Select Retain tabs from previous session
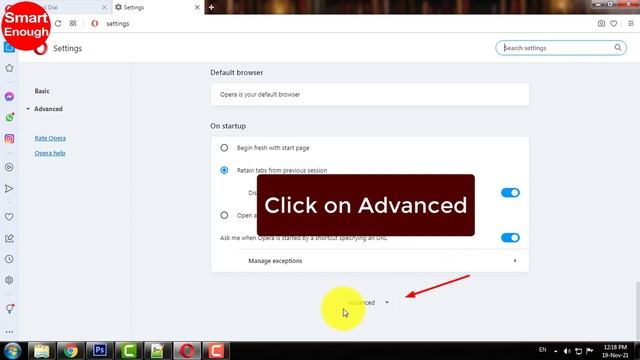Screen dimensions: 640x360 click(224, 170)
